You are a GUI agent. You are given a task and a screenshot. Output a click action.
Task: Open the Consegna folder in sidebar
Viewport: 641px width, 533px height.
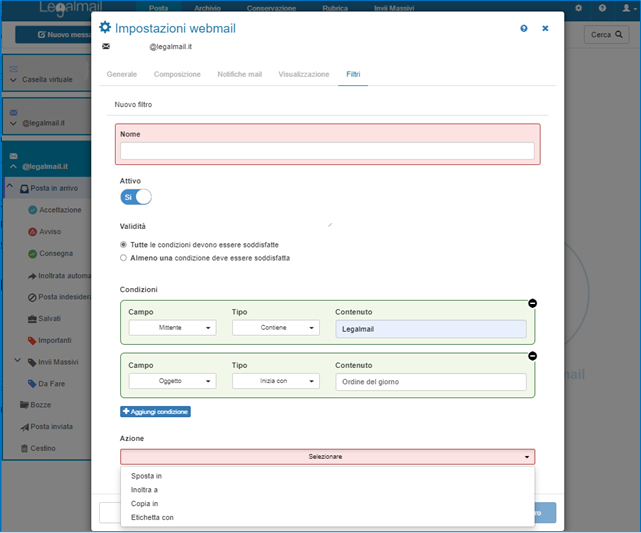pyautogui.click(x=52, y=254)
